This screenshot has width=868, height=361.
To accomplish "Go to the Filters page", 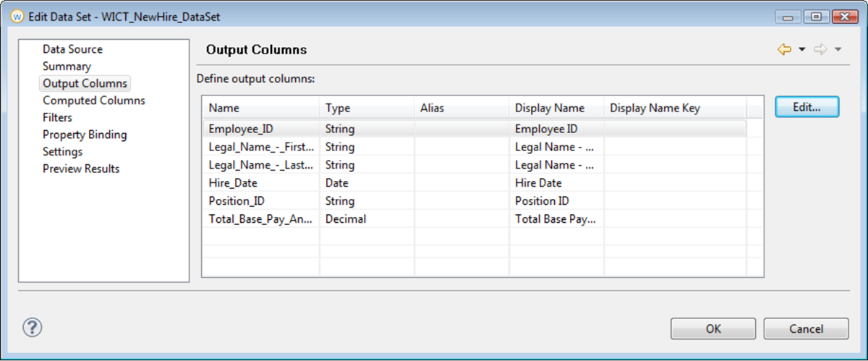I will tap(57, 117).
